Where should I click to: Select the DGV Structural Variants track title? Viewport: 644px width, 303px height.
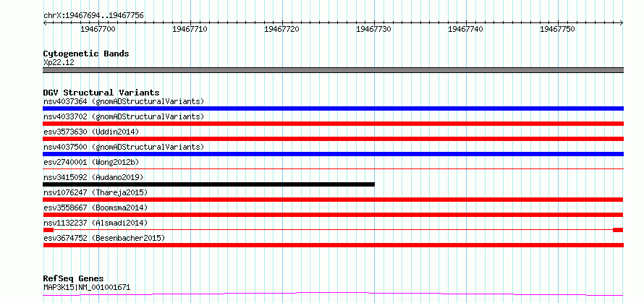[101, 93]
